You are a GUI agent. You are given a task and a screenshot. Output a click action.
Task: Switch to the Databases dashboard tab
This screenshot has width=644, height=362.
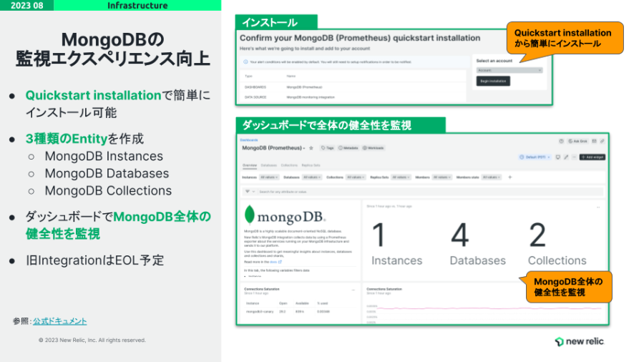[268, 165]
